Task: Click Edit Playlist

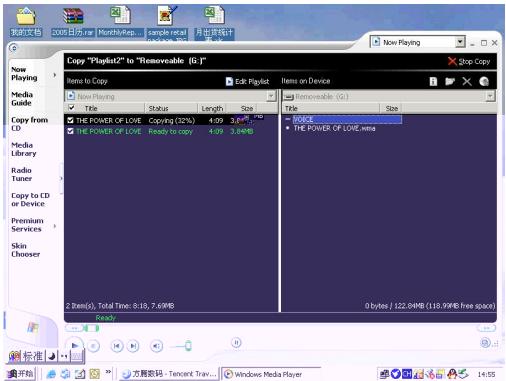Action: pos(247,81)
